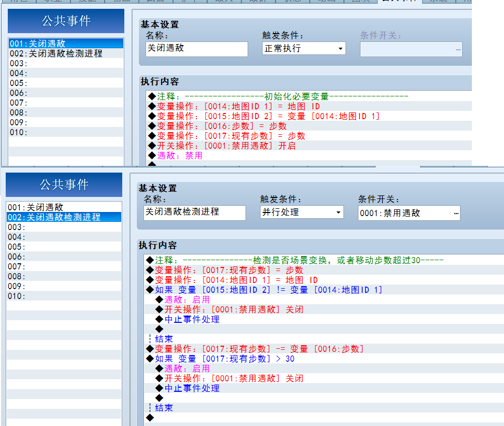
Task: Select empty slot 003 in top list
Action: click(x=66, y=63)
